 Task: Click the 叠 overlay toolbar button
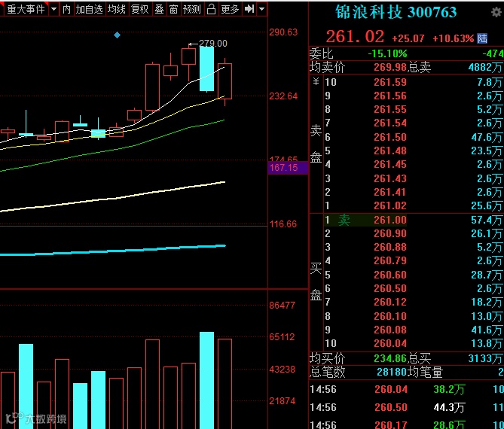pos(160,9)
